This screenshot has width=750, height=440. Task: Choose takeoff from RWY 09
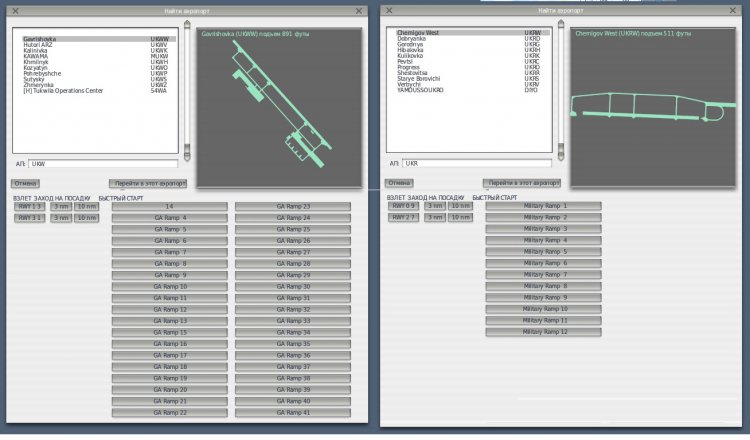(404, 206)
